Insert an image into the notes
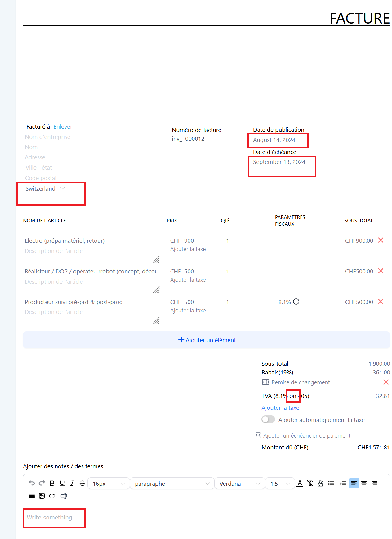This screenshot has height=539, width=392. point(42,496)
